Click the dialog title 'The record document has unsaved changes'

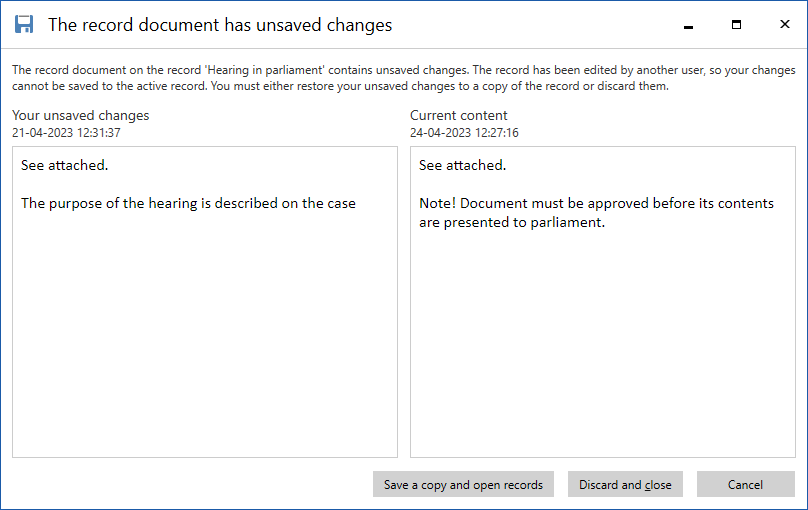point(220,25)
